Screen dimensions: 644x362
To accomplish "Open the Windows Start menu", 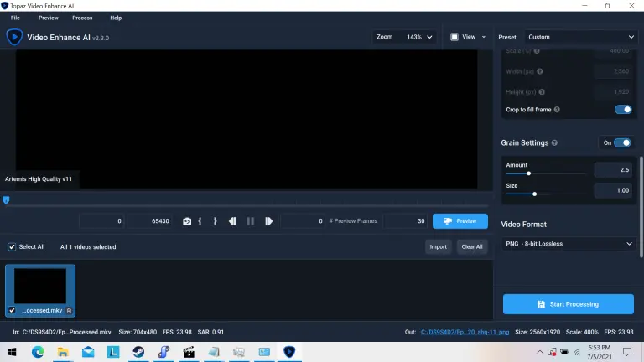I will (x=12, y=352).
